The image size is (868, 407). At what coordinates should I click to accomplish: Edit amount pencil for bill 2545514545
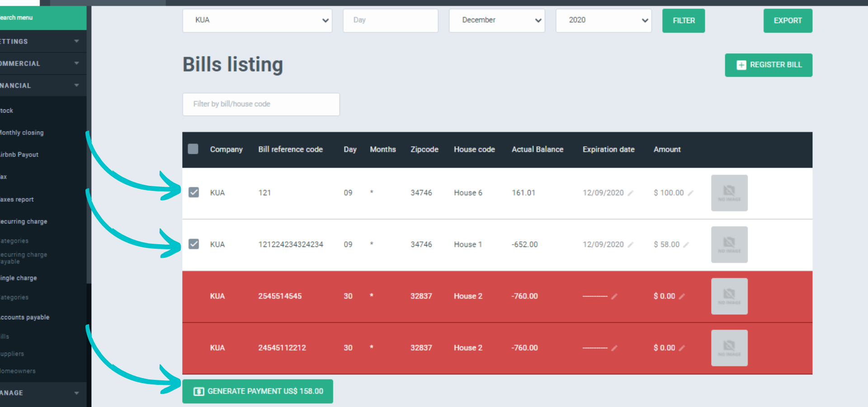pos(682,297)
